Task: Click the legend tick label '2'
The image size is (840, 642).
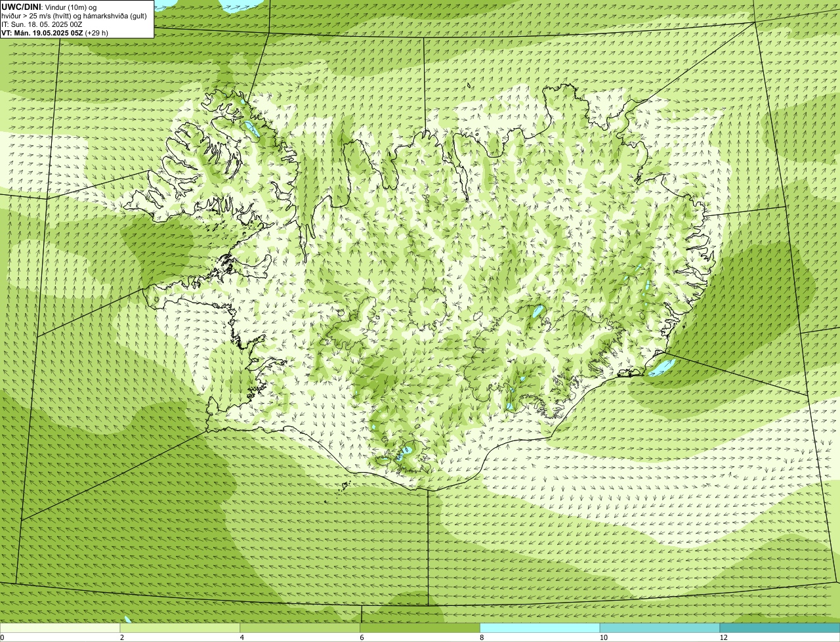Action: point(121,637)
